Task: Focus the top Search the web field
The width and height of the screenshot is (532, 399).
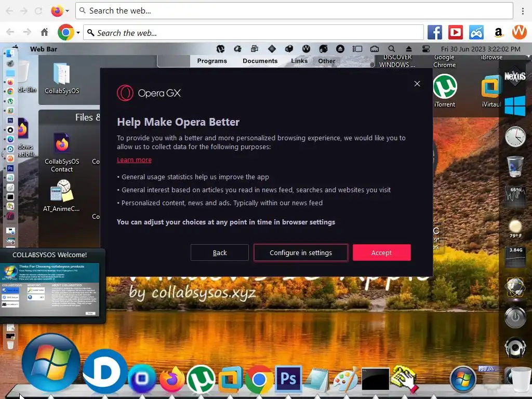Action: pos(294,11)
